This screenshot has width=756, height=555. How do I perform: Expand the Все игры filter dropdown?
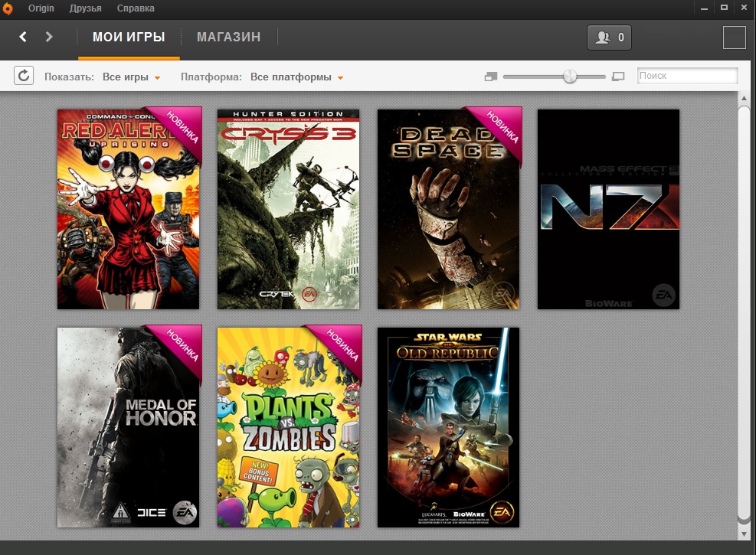tap(131, 77)
